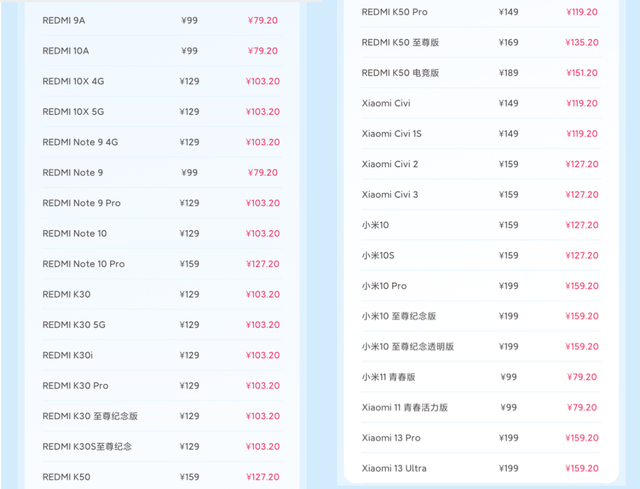Viewport: 640px width, 489px height.
Task: Click the REDMI 10X 5G model name
Action: coord(73,112)
